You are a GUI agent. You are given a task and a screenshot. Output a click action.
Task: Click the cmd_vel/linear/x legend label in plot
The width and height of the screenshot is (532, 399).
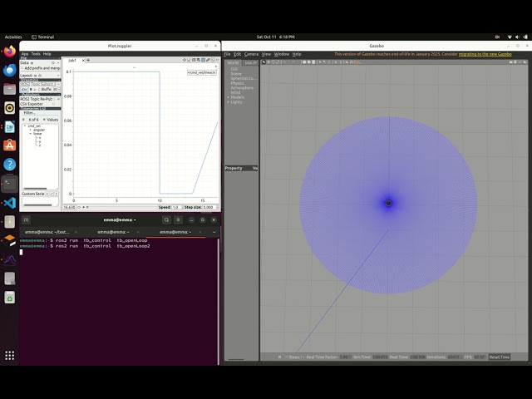click(202, 72)
